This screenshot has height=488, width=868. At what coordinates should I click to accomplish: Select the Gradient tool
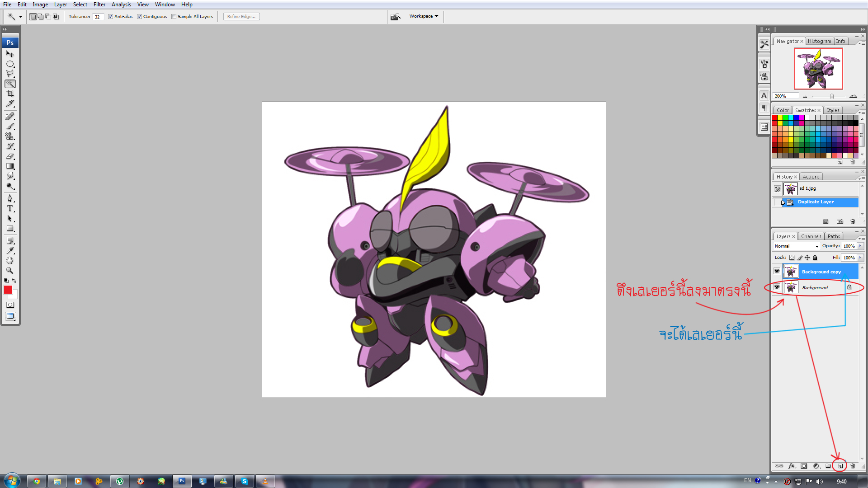tap(10, 166)
